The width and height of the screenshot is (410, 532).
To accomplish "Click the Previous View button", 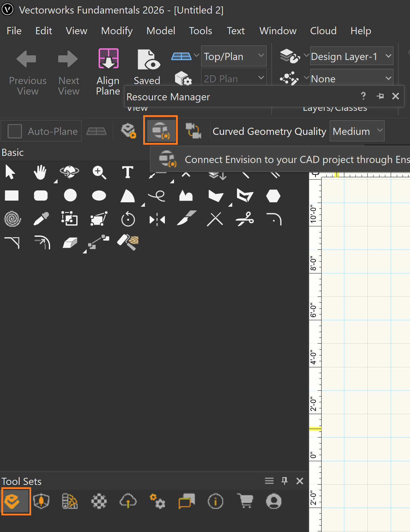I will tap(27, 72).
